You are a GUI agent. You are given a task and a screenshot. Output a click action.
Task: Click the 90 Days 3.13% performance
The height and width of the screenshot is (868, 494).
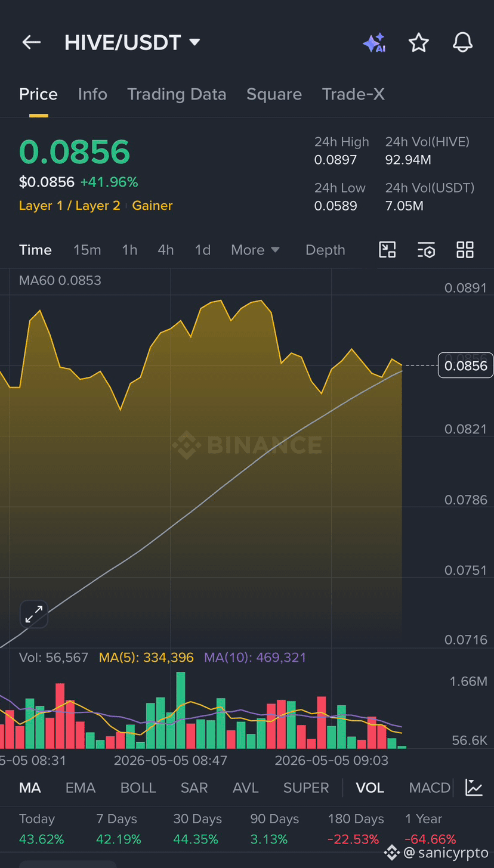[x=274, y=829]
